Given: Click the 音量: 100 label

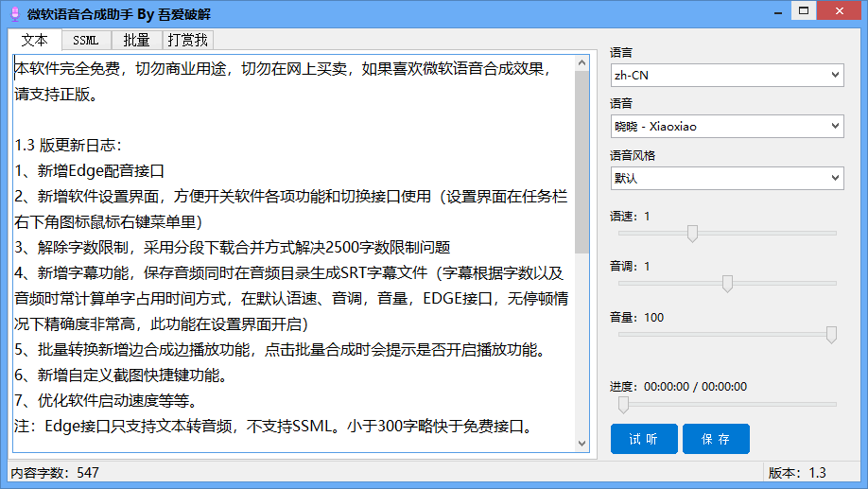Looking at the screenshot, I should pyautogui.click(x=636, y=317).
